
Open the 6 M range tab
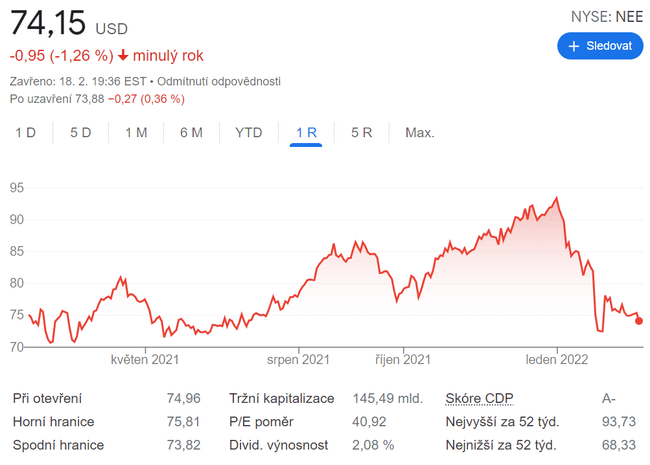click(191, 132)
